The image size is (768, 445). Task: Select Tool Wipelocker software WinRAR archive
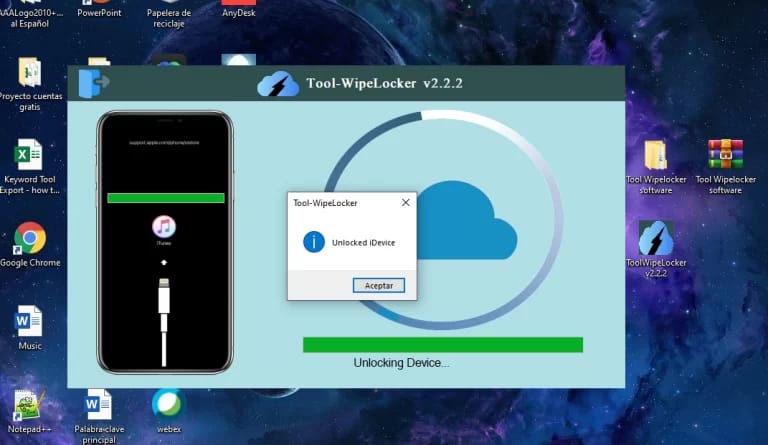click(725, 166)
